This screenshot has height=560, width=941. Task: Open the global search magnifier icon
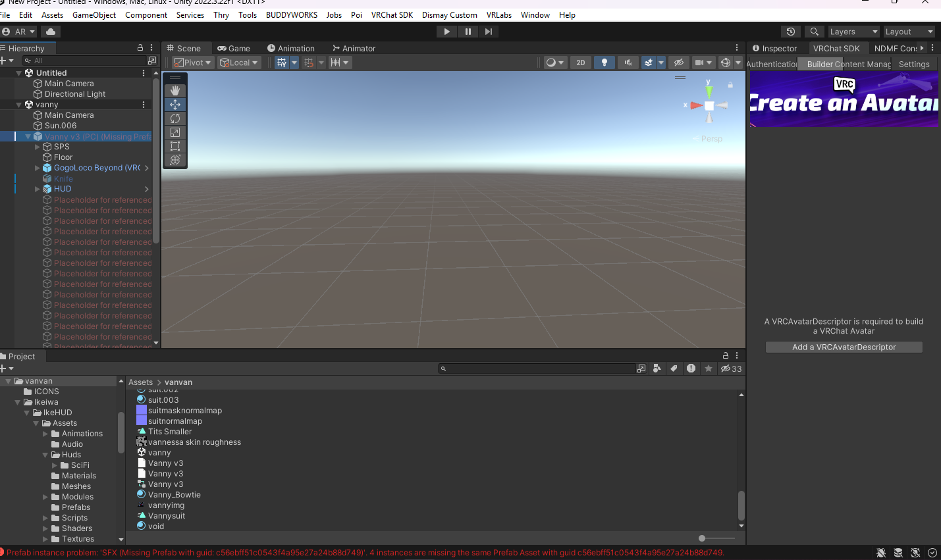(x=815, y=32)
